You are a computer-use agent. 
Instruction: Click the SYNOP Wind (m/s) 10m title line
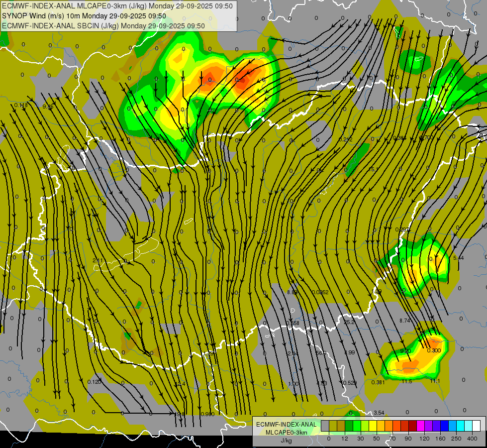[x=84, y=16]
